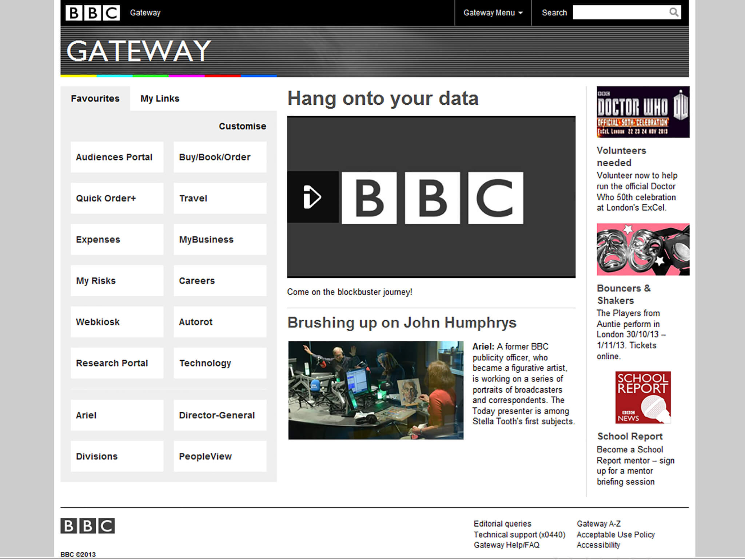Open the Expenses favourite

(117, 239)
